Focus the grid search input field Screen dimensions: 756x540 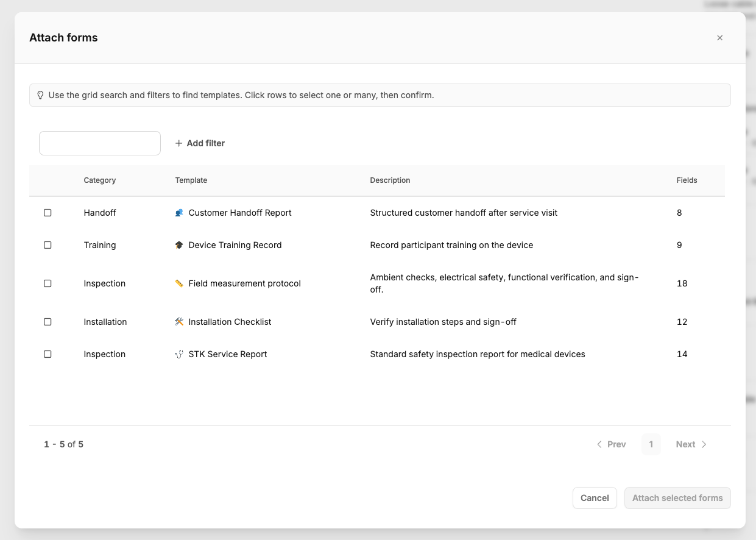[100, 143]
